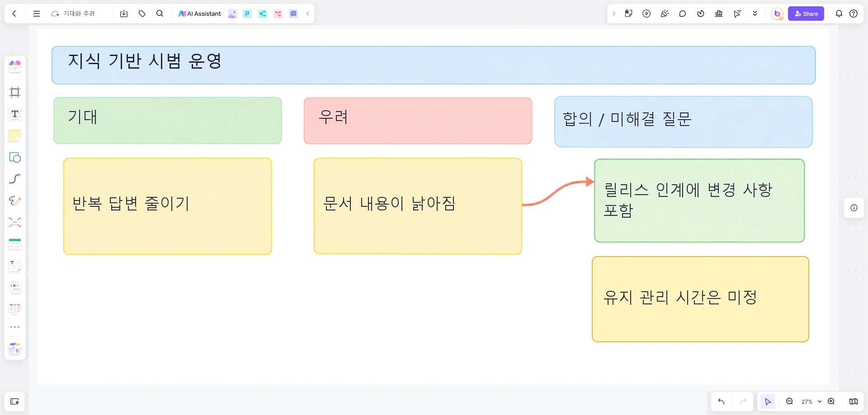
Task: Insert a table from sidebar
Action: click(15, 244)
